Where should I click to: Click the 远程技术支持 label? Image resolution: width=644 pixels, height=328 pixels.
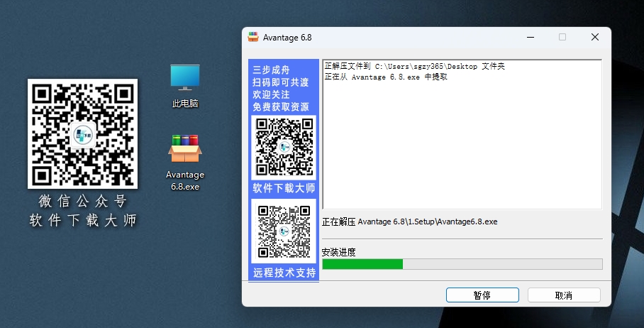click(x=284, y=273)
